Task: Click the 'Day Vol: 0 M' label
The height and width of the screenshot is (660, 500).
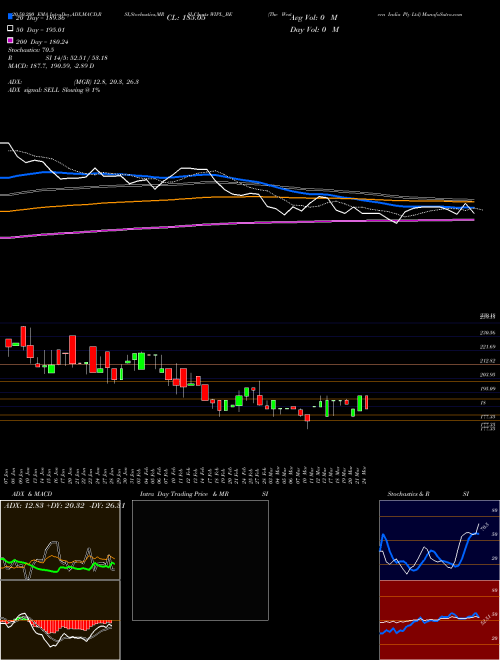Action: [x=315, y=30]
